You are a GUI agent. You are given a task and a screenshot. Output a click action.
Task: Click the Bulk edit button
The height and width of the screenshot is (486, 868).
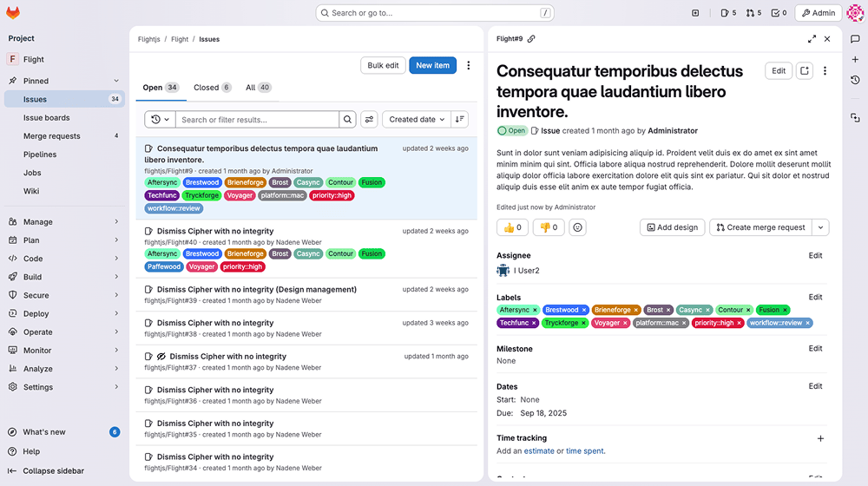[x=383, y=65]
